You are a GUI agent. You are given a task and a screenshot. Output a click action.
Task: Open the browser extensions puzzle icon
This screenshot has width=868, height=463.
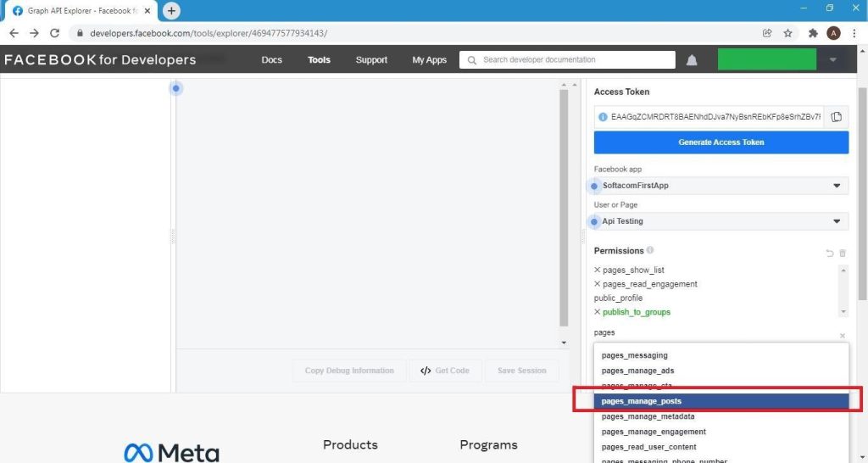click(x=813, y=33)
